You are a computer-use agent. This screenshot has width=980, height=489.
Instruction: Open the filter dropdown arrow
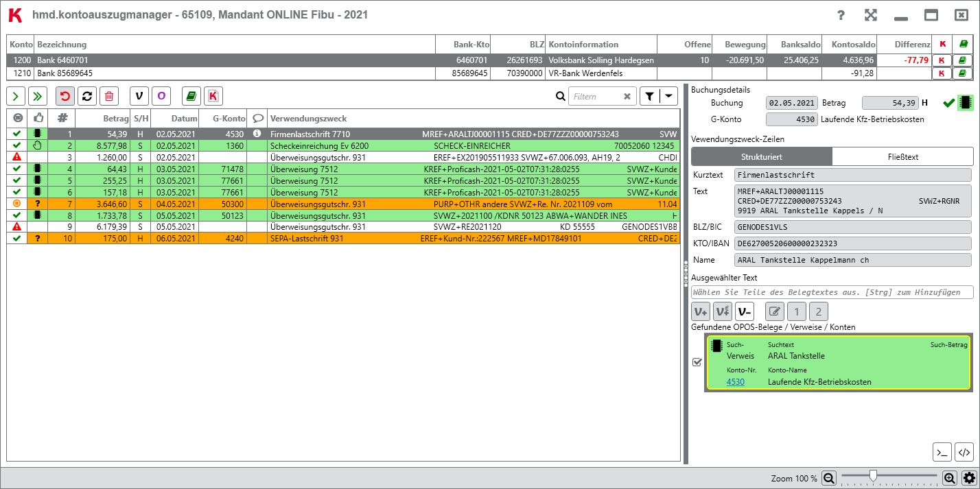[668, 97]
